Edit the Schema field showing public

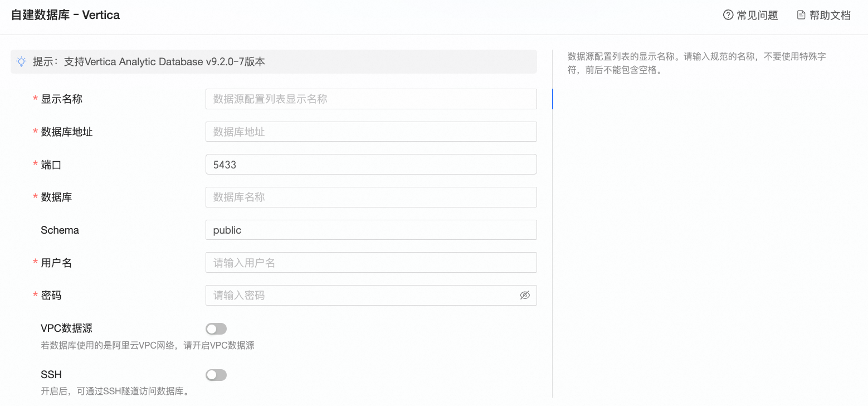pos(371,230)
